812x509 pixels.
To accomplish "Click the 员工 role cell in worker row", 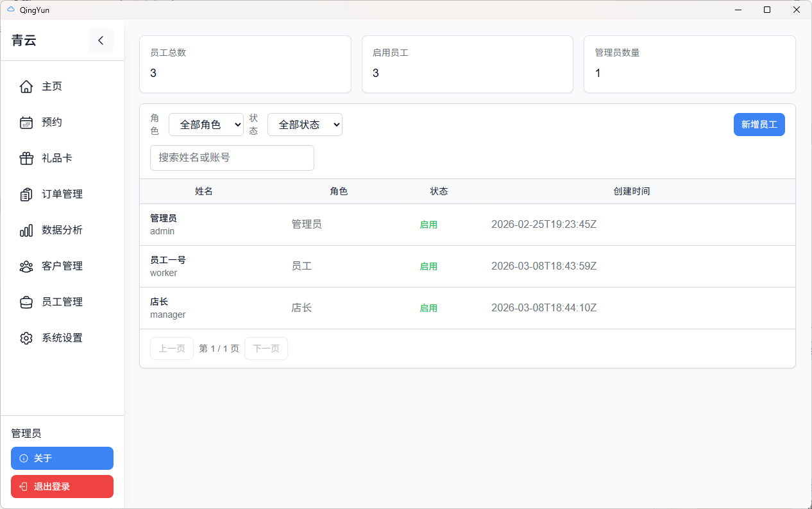I will tap(301, 266).
